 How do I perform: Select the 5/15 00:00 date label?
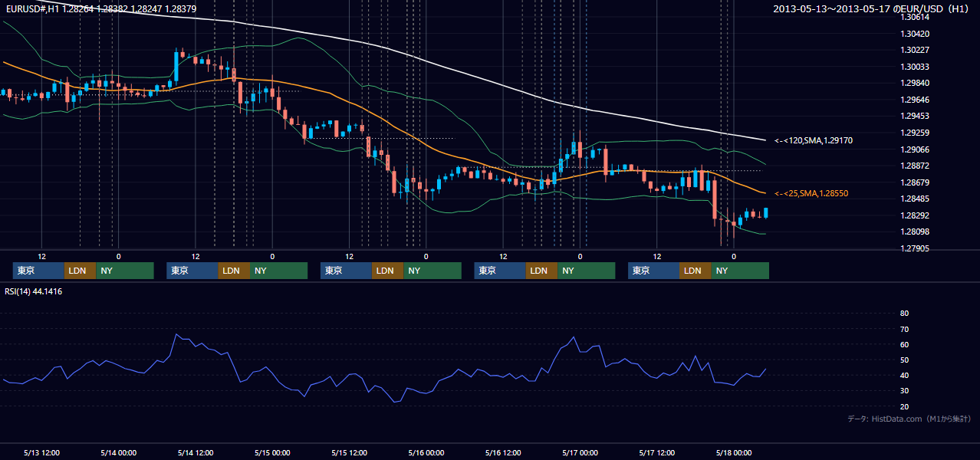[272, 452]
